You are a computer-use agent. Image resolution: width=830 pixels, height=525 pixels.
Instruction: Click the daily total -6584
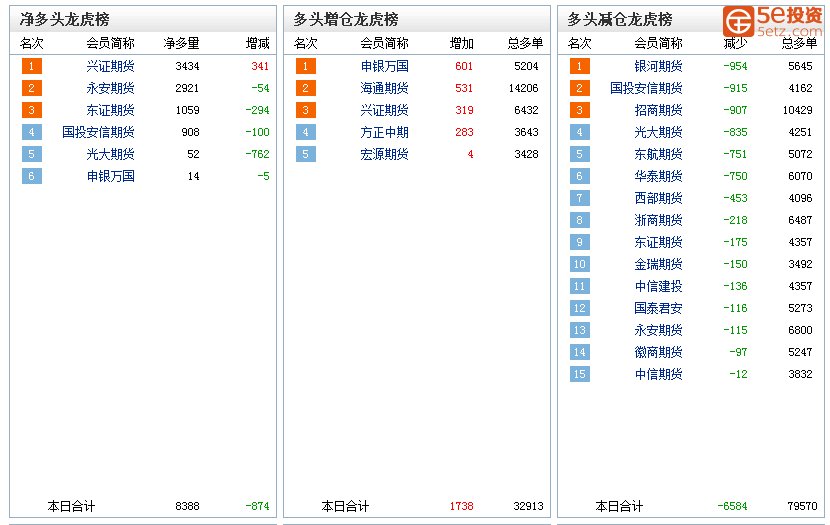click(733, 506)
